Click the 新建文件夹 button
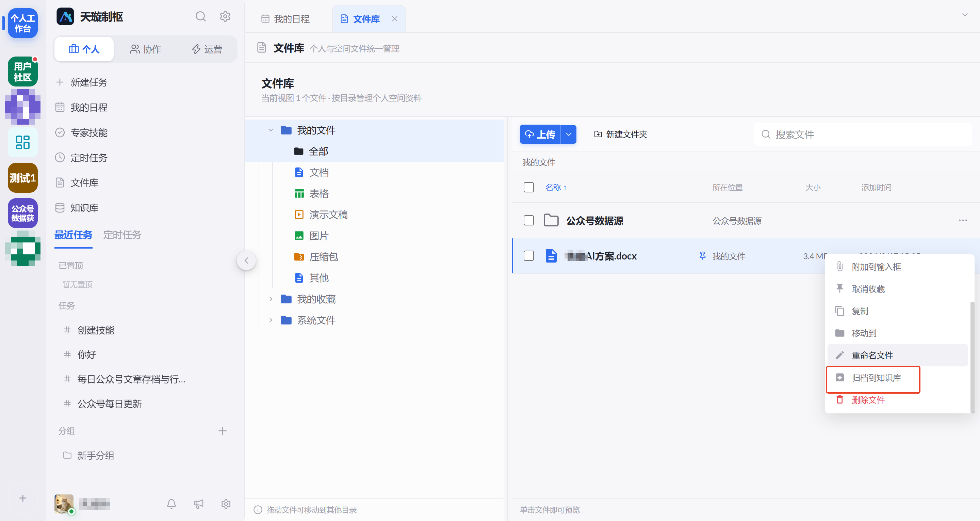The image size is (980, 521). point(621,134)
